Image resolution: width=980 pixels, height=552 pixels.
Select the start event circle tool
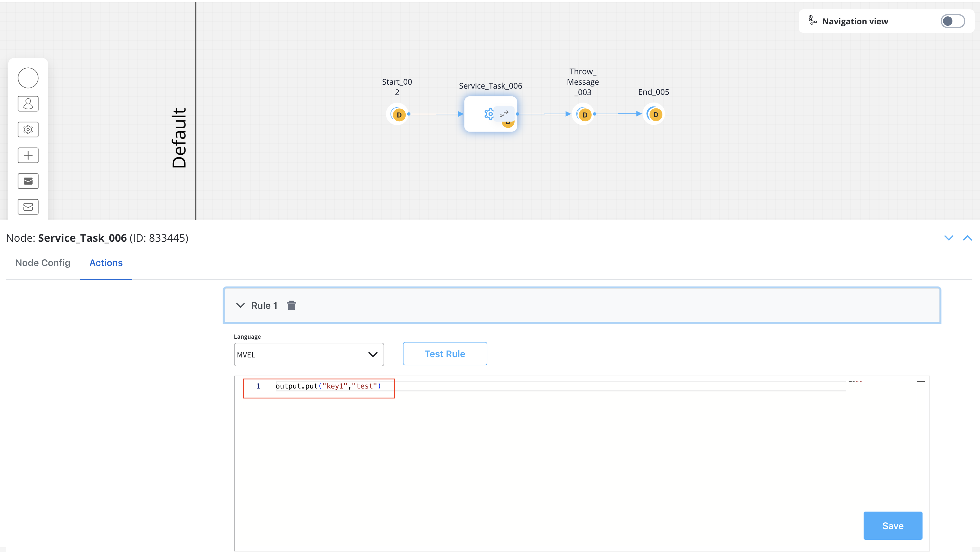click(28, 78)
